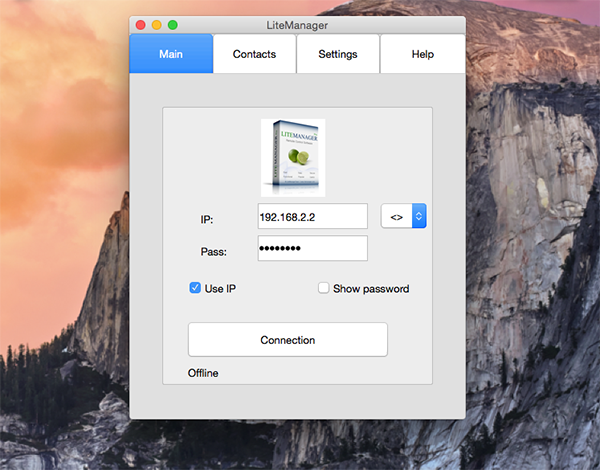Switch to the Main tab
This screenshot has height=470, width=600.
tap(171, 54)
